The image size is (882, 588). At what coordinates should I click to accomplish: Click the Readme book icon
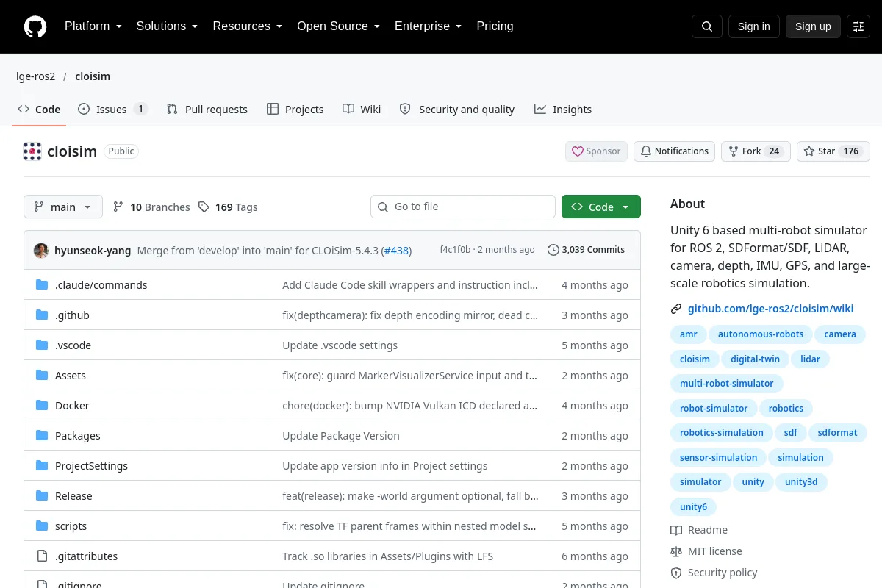676,530
